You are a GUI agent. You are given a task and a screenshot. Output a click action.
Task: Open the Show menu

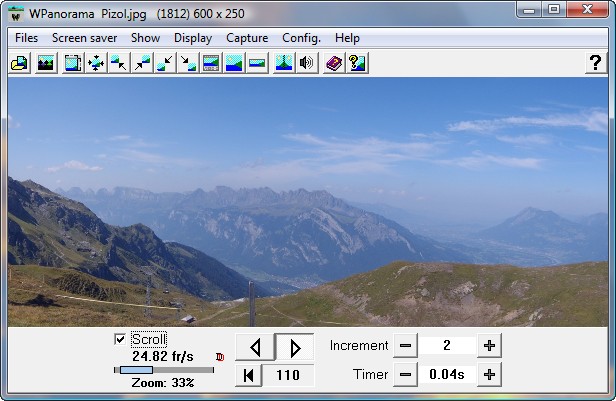(x=145, y=38)
